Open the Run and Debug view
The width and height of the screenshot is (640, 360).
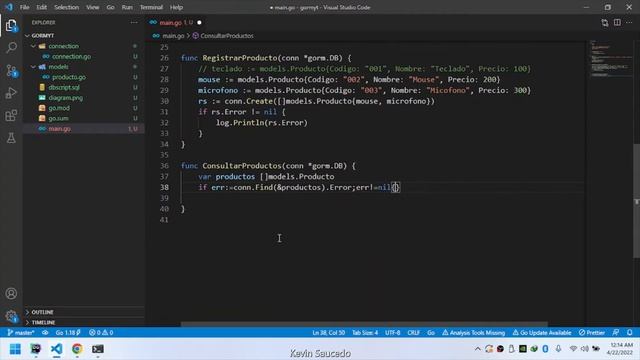pos(11,93)
